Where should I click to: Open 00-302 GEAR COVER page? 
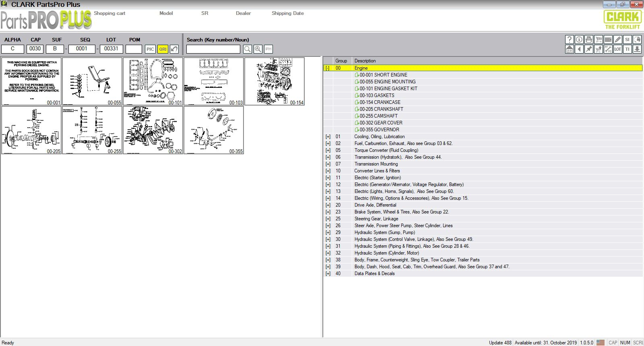[380, 123]
